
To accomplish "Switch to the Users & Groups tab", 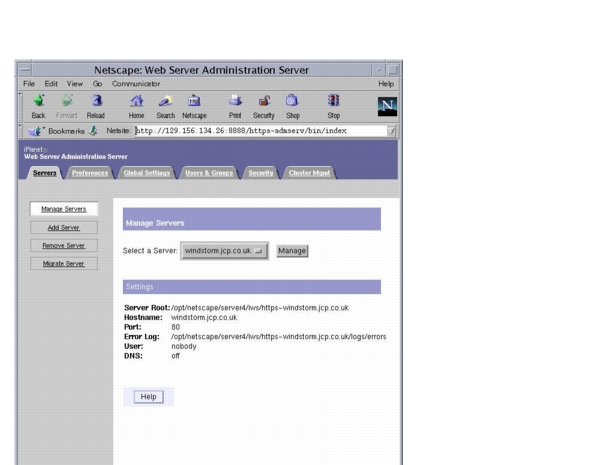I will (209, 173).
